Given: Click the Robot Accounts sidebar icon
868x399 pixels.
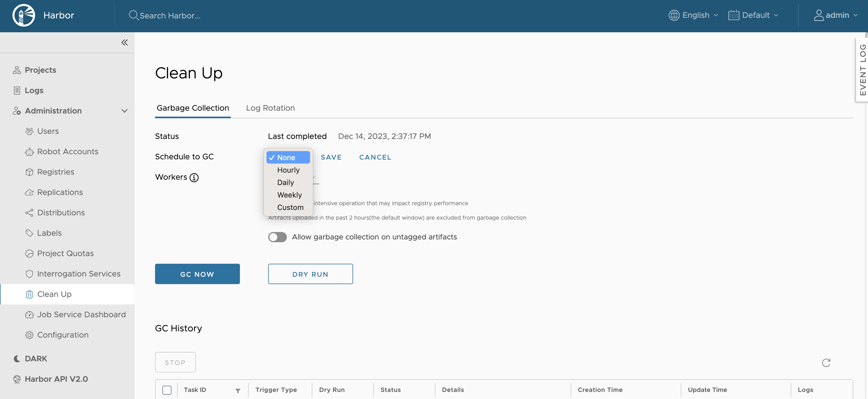Looking at the screenshot, I should 29,152.
